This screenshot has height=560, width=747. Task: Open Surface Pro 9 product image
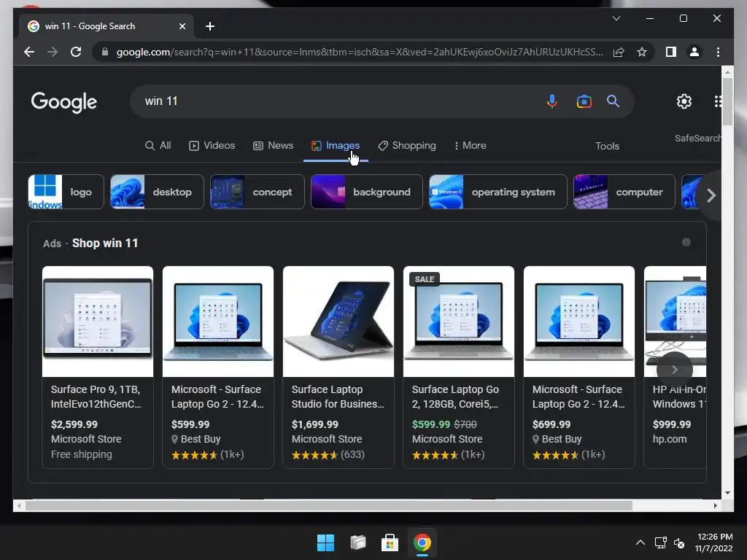(x=98, y=322)
